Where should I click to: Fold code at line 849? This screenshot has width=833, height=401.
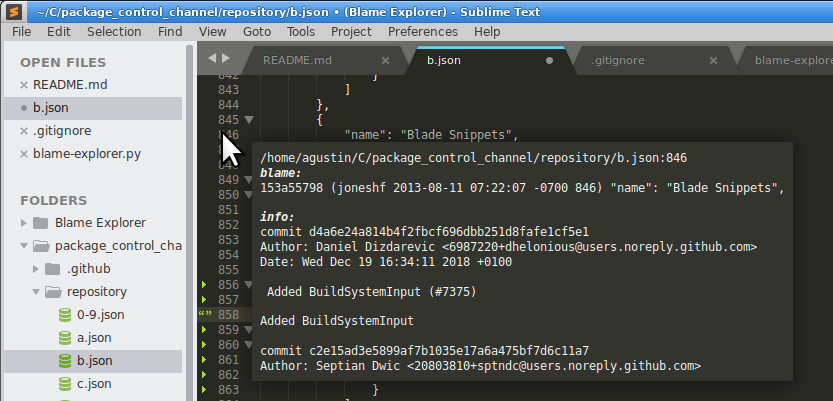point(249,180)
